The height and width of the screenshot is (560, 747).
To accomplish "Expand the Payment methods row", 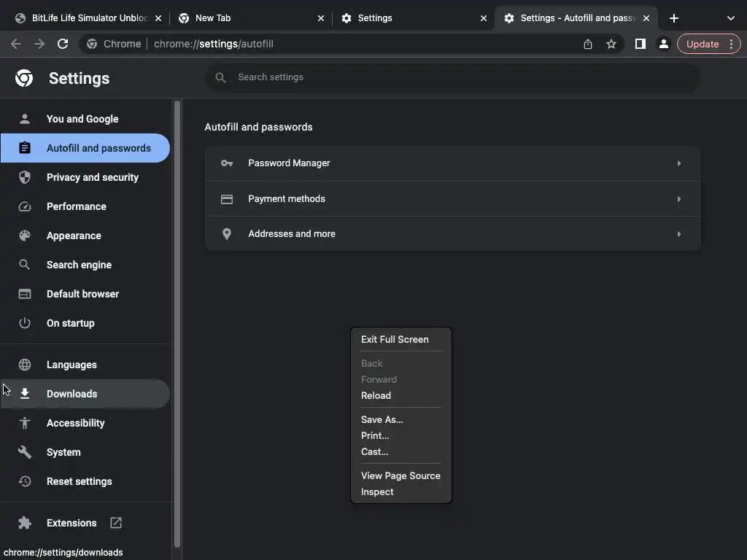I will click(x=452, y=199).
